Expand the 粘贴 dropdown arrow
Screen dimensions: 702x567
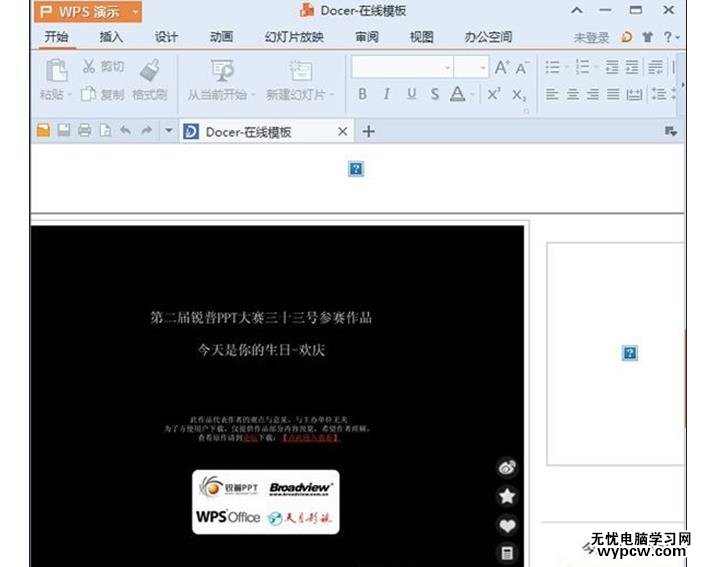pos(70,94)
